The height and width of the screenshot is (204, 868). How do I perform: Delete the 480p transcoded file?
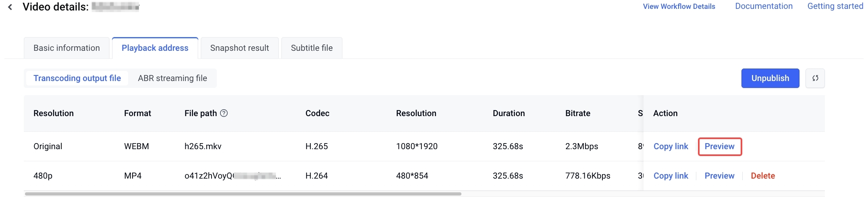coord(763,176)
